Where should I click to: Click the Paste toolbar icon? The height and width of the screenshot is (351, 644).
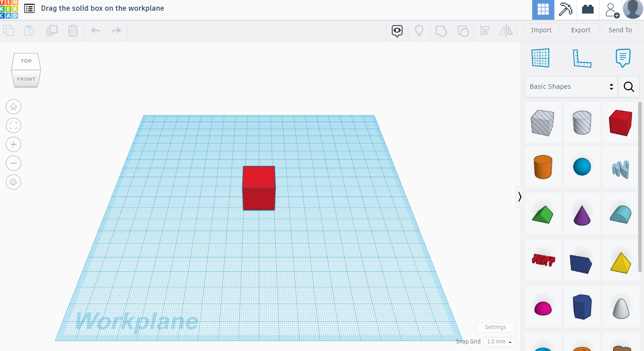(x=30, y=30)
